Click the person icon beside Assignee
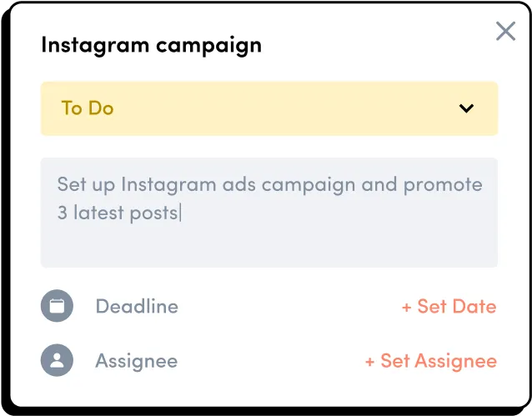 [57, 361]
